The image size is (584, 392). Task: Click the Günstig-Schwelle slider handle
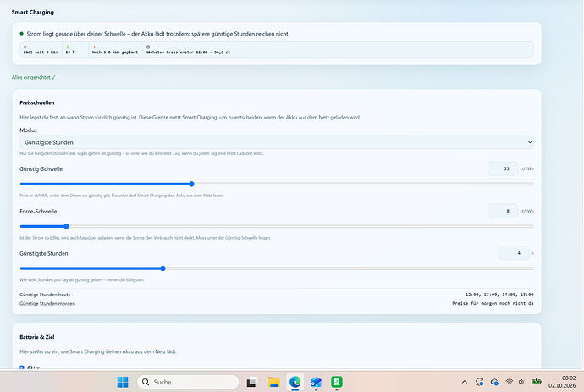pyautogui.click(x=191, y=184)
